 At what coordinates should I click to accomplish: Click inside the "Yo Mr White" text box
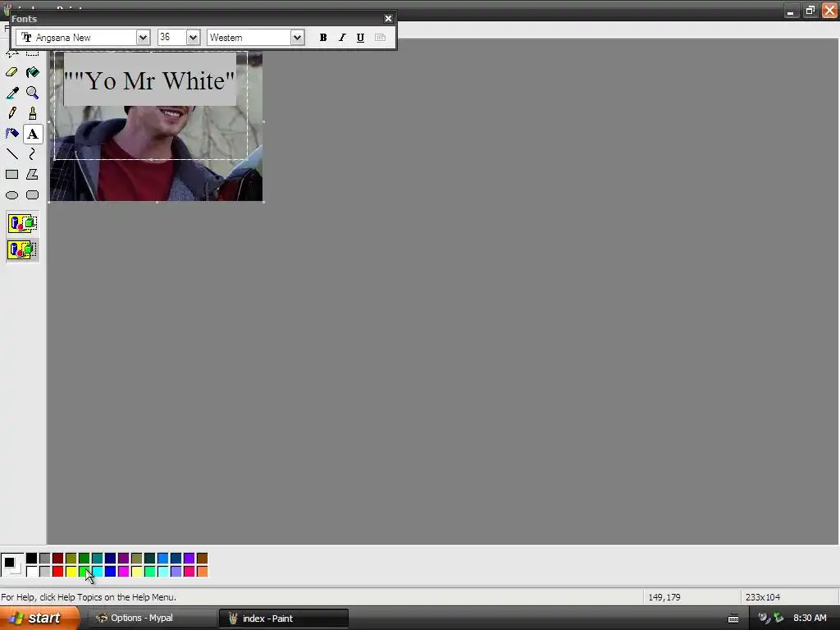pyautogui.click(x=149, y=80)
